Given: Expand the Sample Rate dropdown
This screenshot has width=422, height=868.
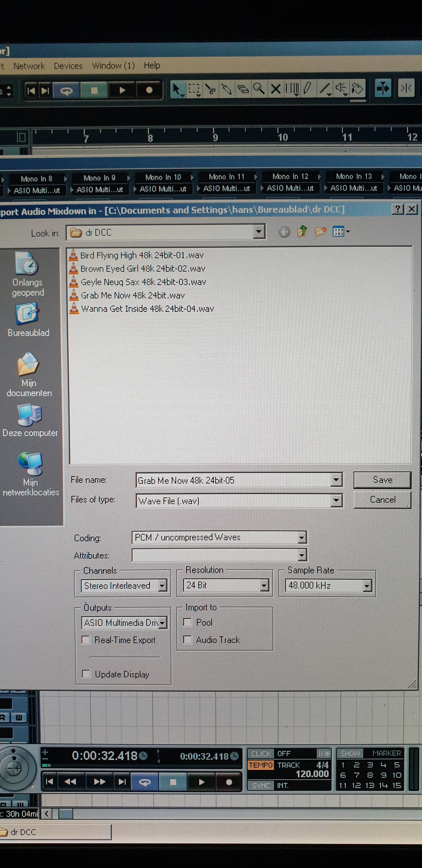Looking at the screenshot, I should click(x=367, y=586).
